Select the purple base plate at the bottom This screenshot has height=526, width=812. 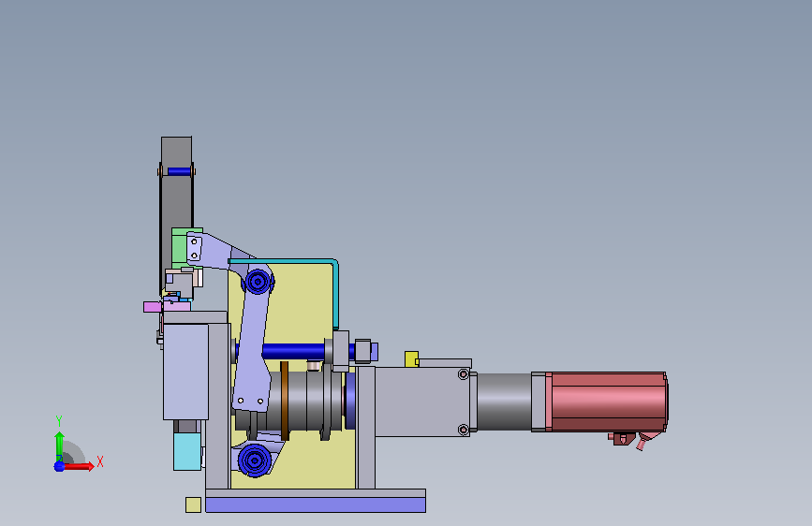click(x=316, y=504)
